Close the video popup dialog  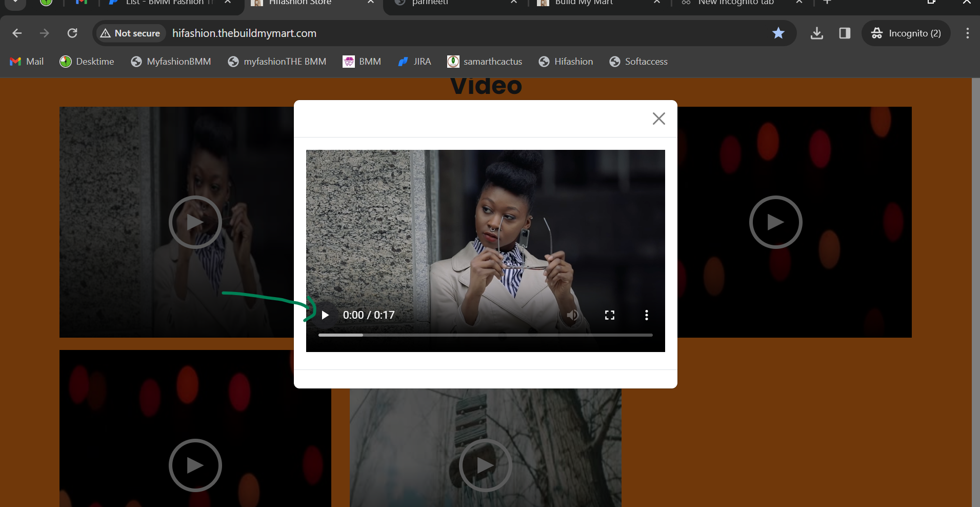click(x=658, y=119)
